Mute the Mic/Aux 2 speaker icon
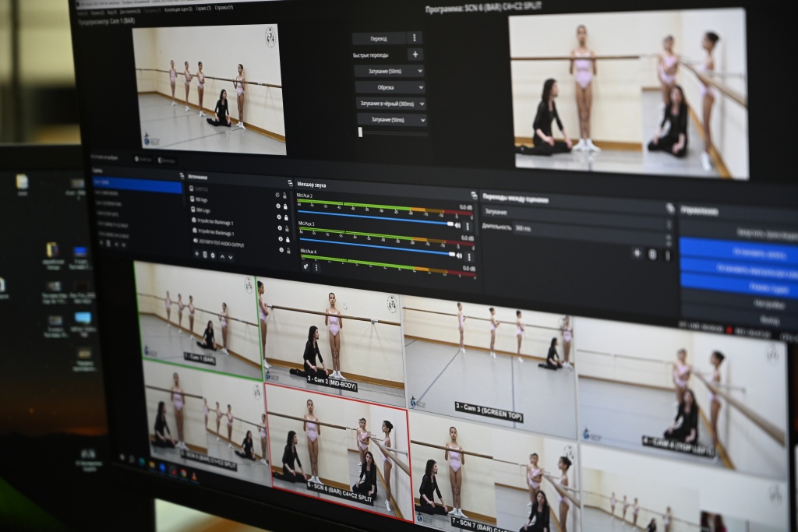Image resolution: width=798 pixels, height=532 pixels. click(458, 224)
